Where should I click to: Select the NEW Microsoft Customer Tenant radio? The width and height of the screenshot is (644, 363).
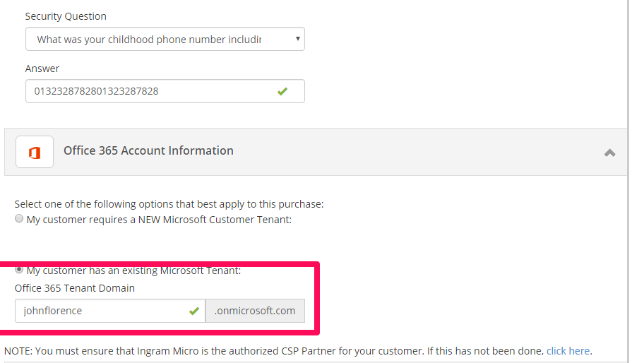point(19,219)
